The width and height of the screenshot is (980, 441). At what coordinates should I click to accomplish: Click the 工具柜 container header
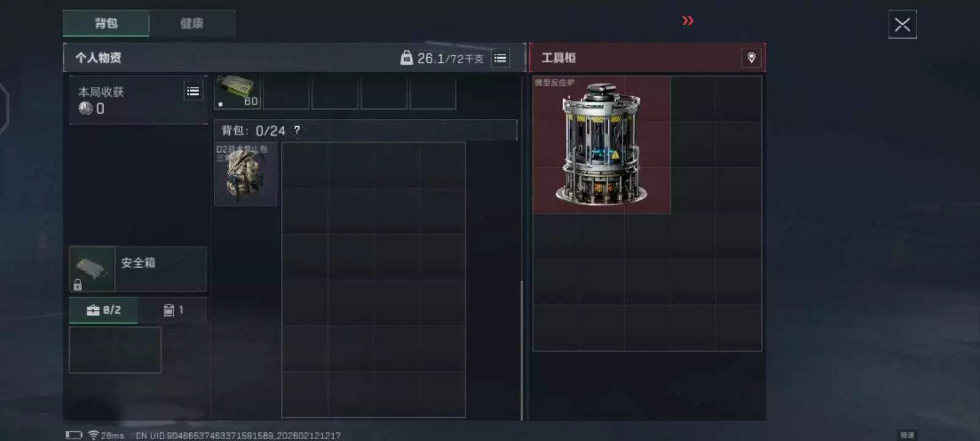(x=647, y=58)
